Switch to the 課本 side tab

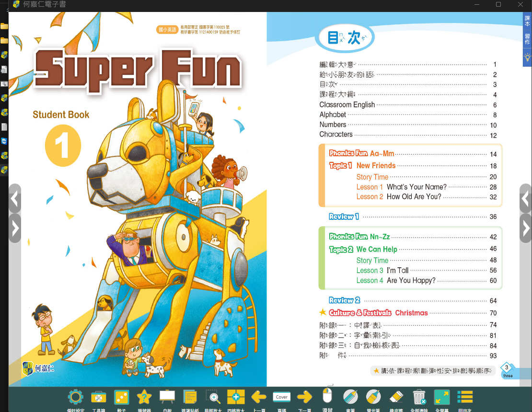pos(527,21)
